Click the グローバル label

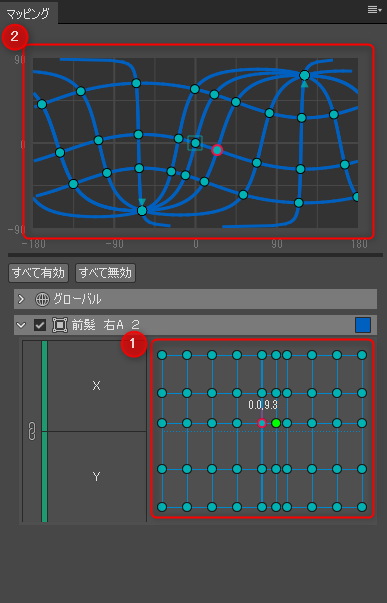(x=77, y=299)
